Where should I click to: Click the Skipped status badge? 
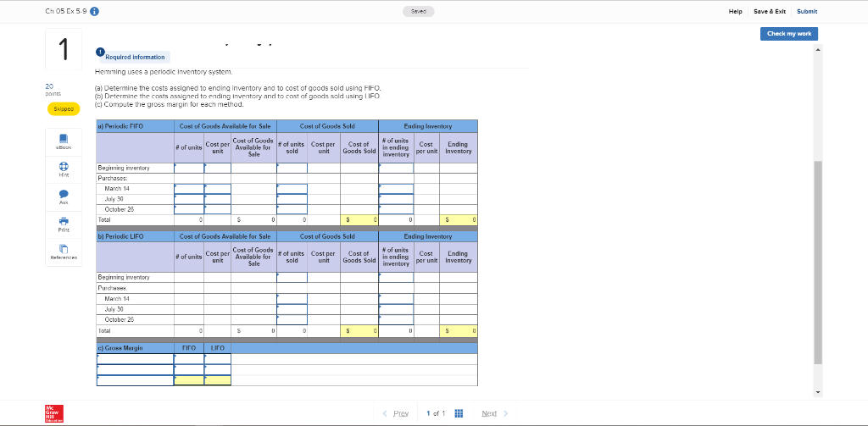coord(63,109)
